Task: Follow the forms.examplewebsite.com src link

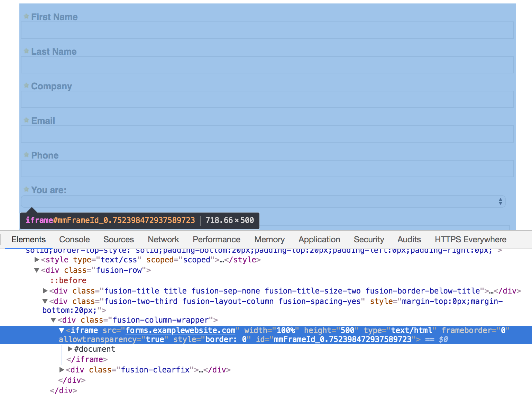Action: (x=181, y=330)
